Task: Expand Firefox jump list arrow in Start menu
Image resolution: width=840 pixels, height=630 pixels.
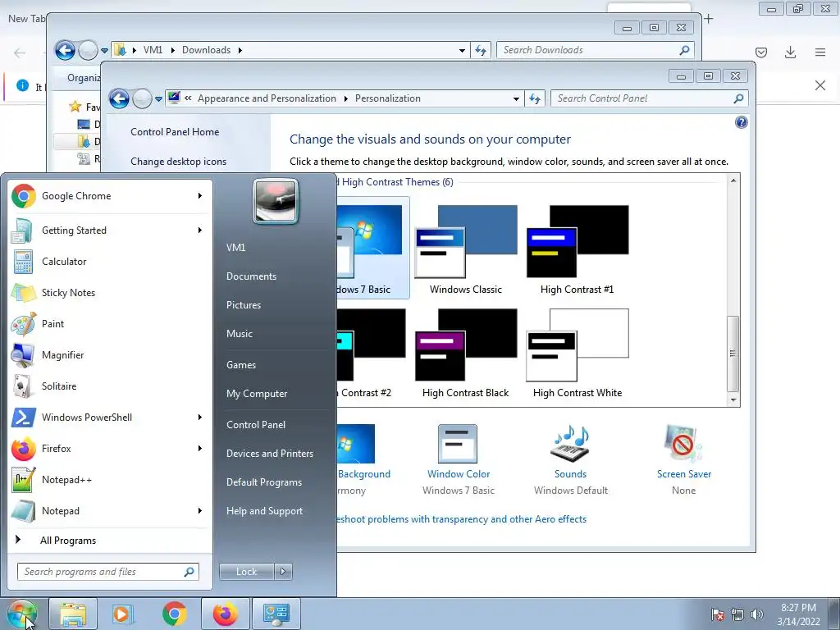Action: tap(200, 449)
